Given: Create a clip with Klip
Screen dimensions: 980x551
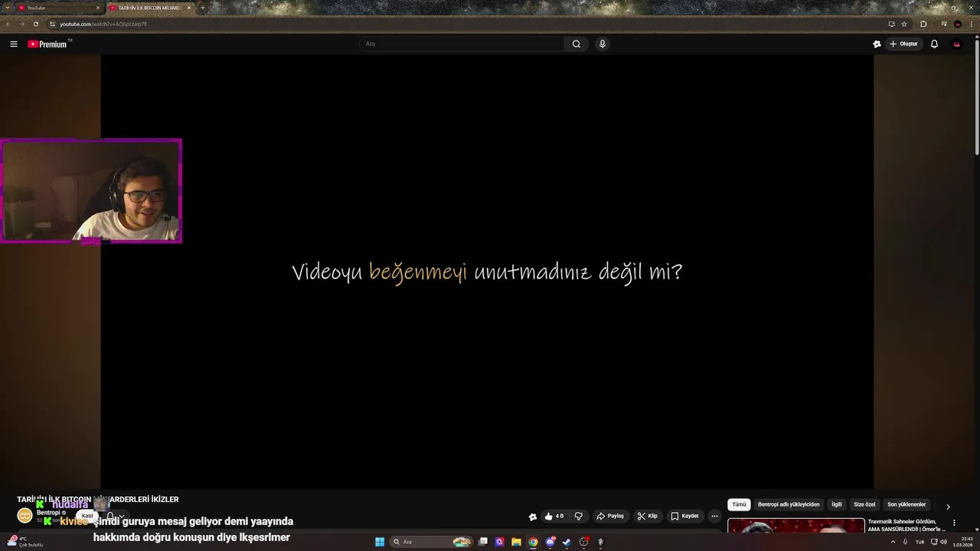Looking at the screenshot, I should [x=648, y=516].
